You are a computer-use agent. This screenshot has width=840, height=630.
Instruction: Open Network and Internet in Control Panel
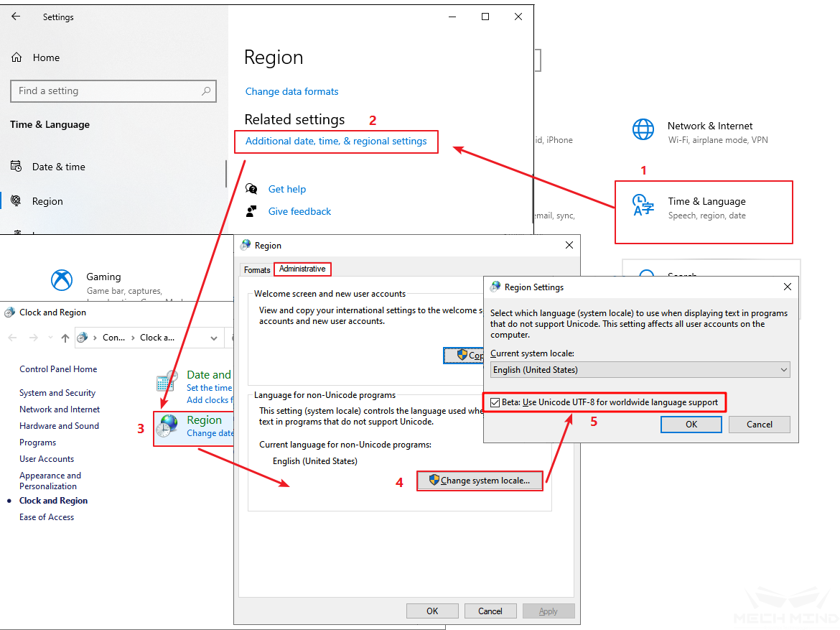tap(60, 409)
